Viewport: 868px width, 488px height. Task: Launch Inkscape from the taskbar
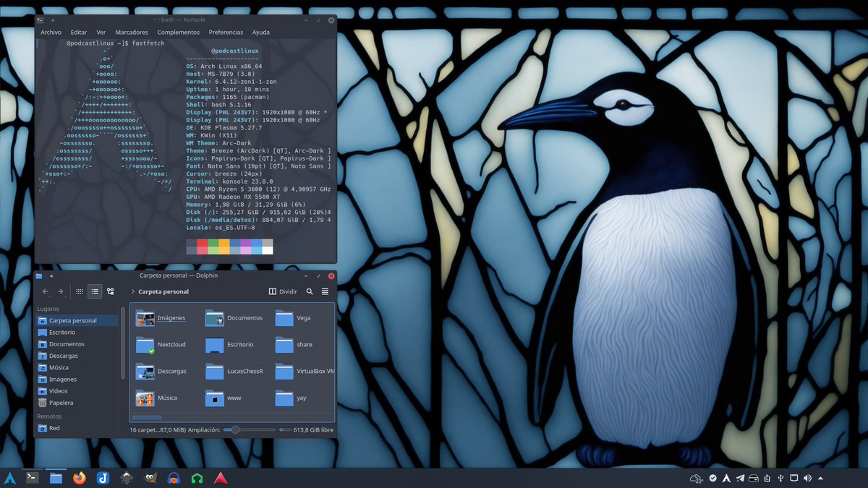click(127, 478)
